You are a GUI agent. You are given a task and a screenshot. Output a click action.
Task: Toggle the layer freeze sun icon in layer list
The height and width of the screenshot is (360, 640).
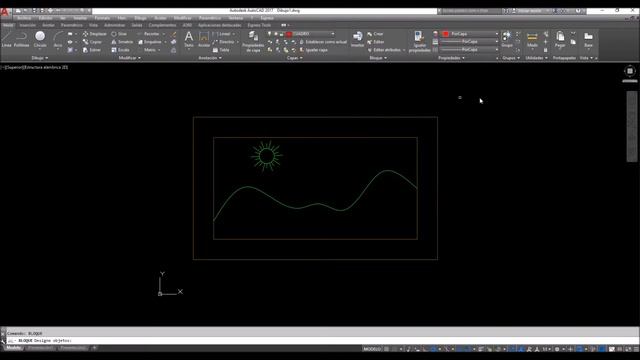[276, 34]
